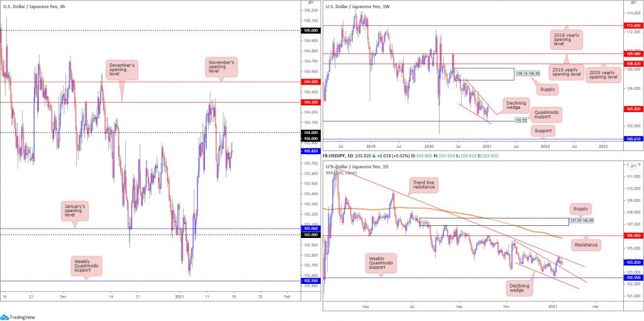
Task: Click the JPY label on 4h chart axis
Action: pos(310,2)
